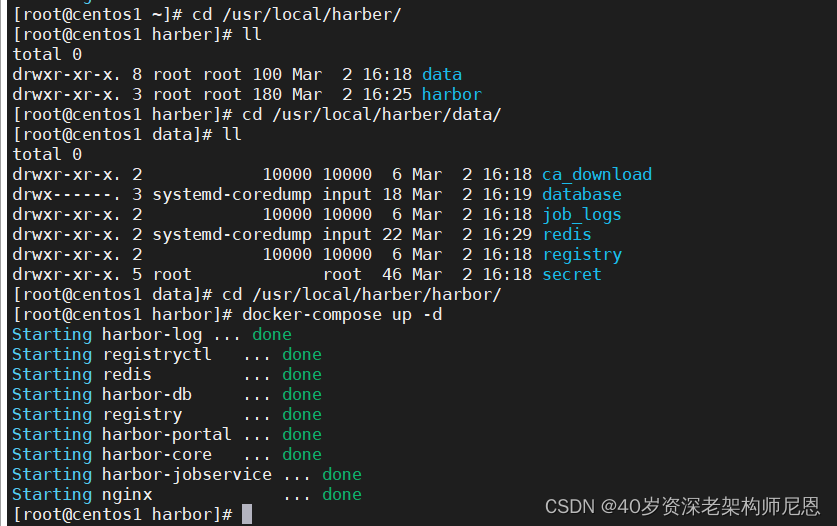Click the blue 'harbor' directory name

click(452, 95)
